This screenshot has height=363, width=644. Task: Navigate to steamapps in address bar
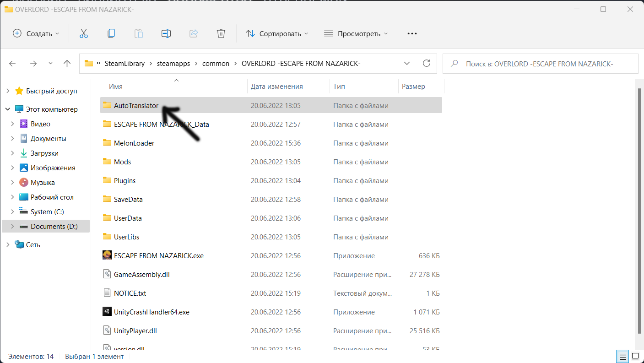coord(173,64)
